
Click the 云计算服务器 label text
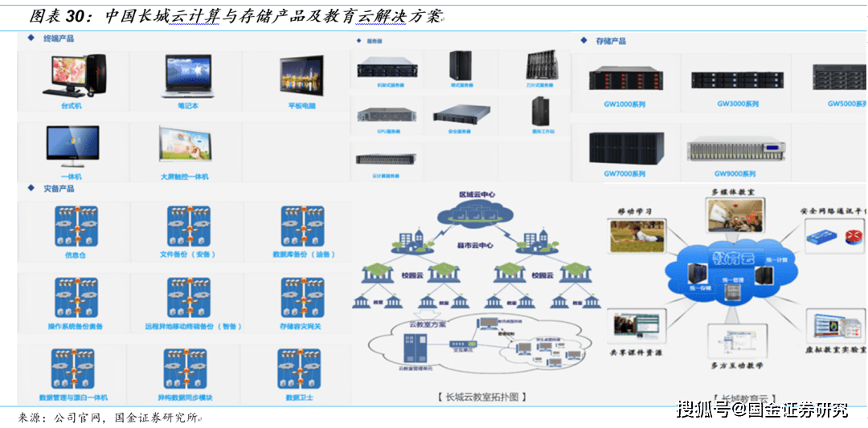(x=387, y=176)
